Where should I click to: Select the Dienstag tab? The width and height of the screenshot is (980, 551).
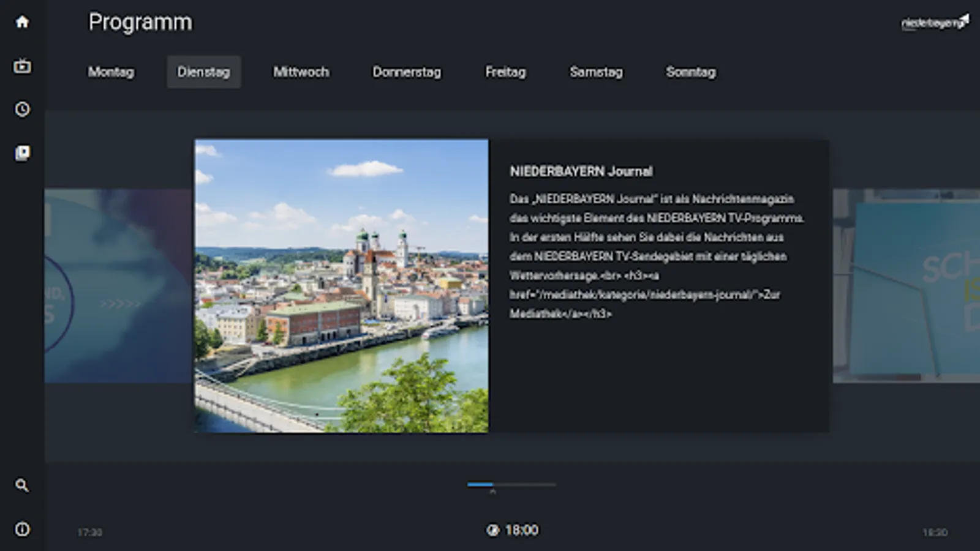(204, 72)
